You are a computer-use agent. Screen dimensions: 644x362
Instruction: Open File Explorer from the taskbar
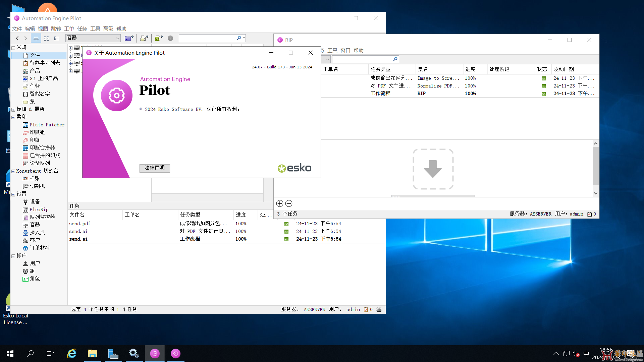[93, 354]
